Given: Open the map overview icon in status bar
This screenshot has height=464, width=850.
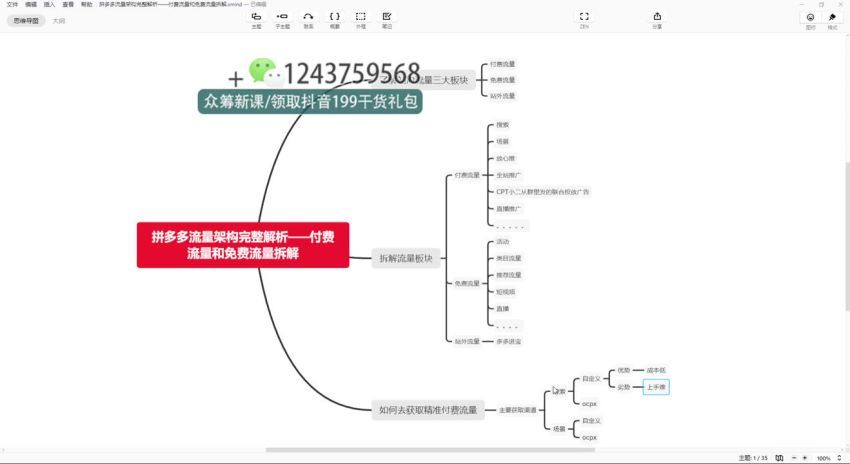Looking at the screenshot, I should (x=779, y=458).
